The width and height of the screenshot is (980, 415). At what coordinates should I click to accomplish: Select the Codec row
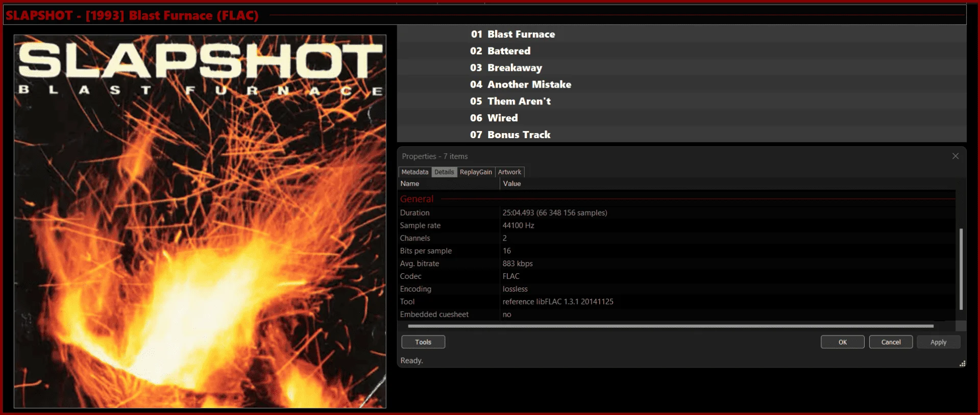676,276
